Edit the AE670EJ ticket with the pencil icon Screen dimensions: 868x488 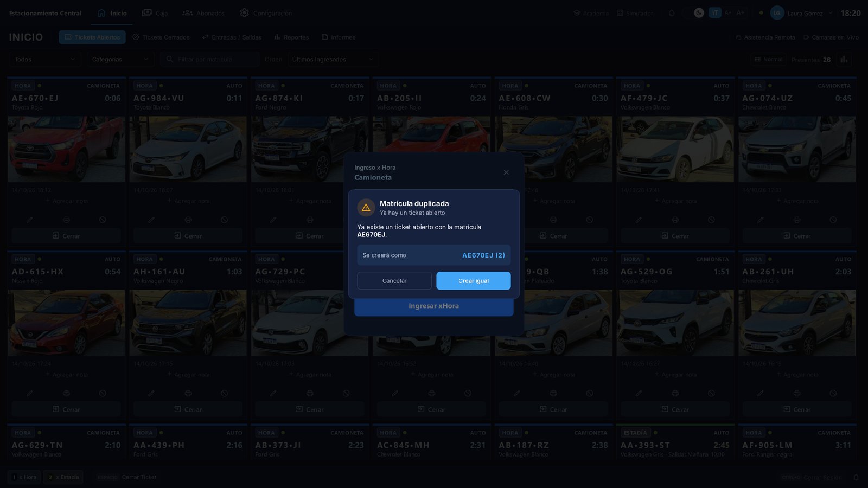pyautogui.click(x=30, y=220)
